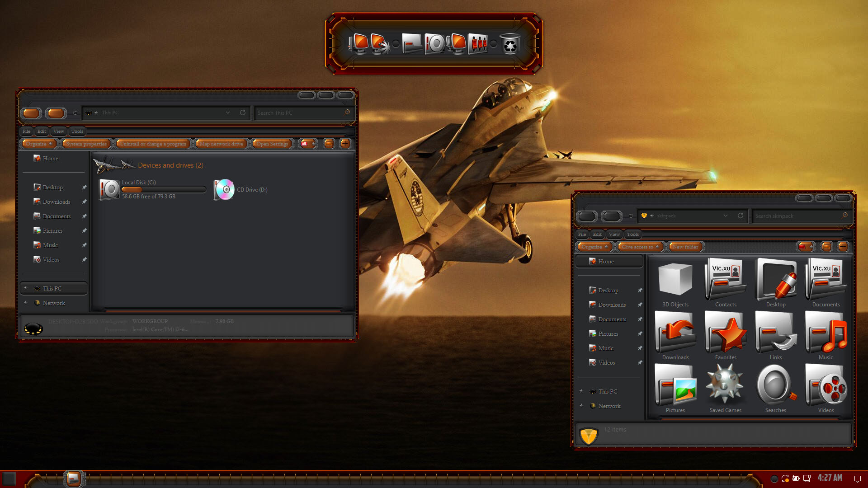Image resolution: width=868 pixels, height=488 pixels.
Task: Open the Favorites folder in skinpack window
Action: pyautogui.click(x=725, y=334)
